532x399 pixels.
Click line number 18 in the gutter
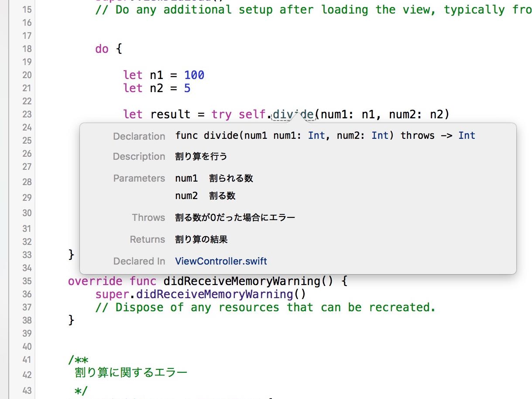coord(27,49)
